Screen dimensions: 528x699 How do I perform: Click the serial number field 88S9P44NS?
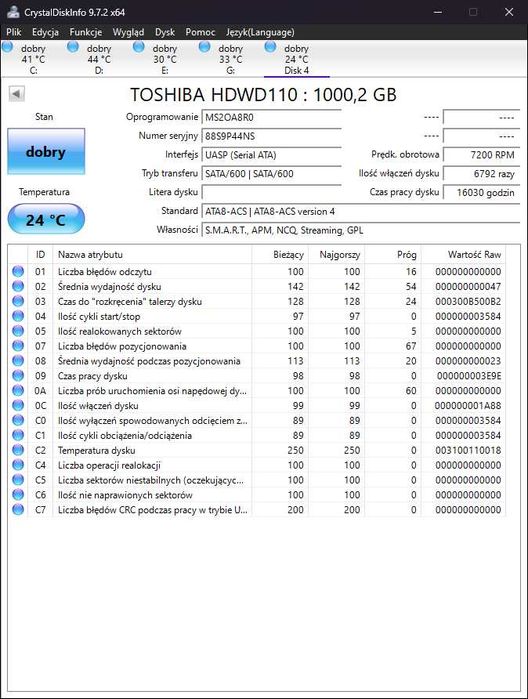point(272,136)
